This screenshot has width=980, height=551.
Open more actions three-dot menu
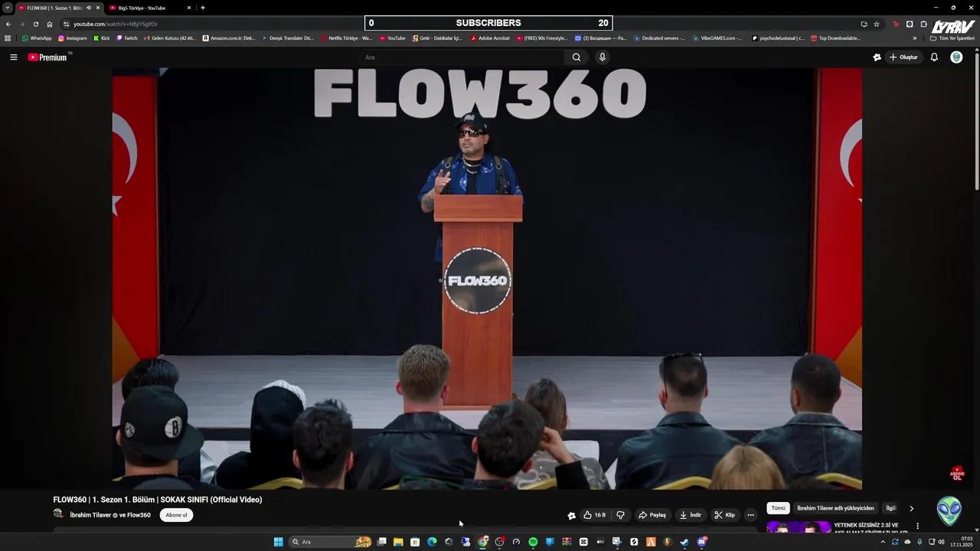(750, 515)
